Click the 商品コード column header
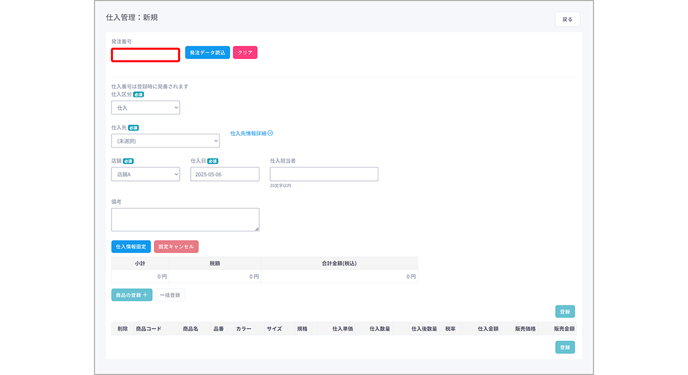Image resolution: width=688 pixels, height=375 pixels. point(149,329)
